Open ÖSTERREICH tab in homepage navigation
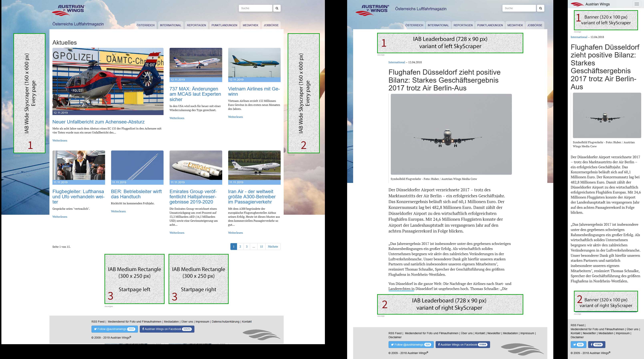This screenshot has height=359, width=644. point(146,25)
